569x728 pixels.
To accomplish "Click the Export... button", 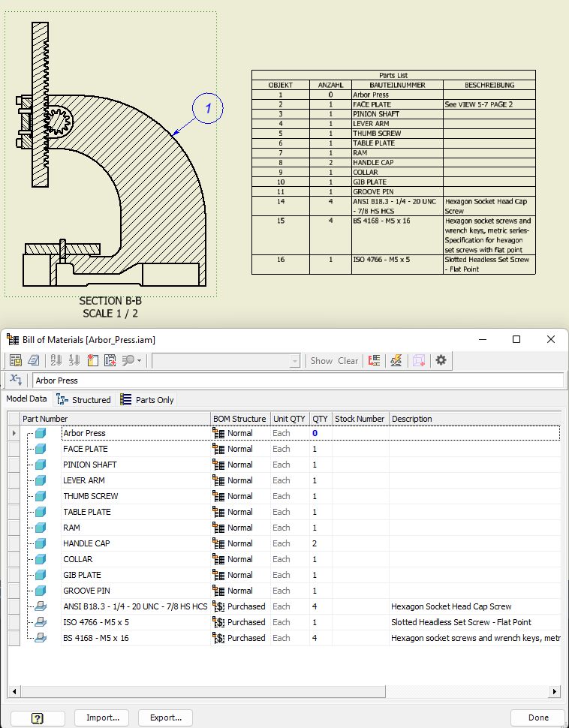I will pos(165,717).
